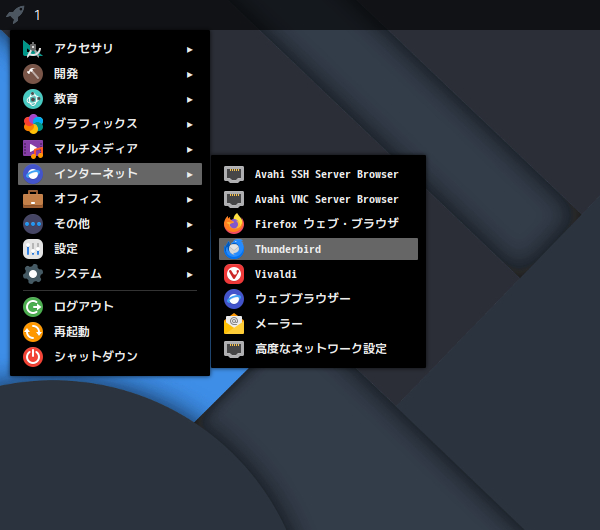
Task: Expand the 設定 submenu arrow
Action: click(189, 250)
